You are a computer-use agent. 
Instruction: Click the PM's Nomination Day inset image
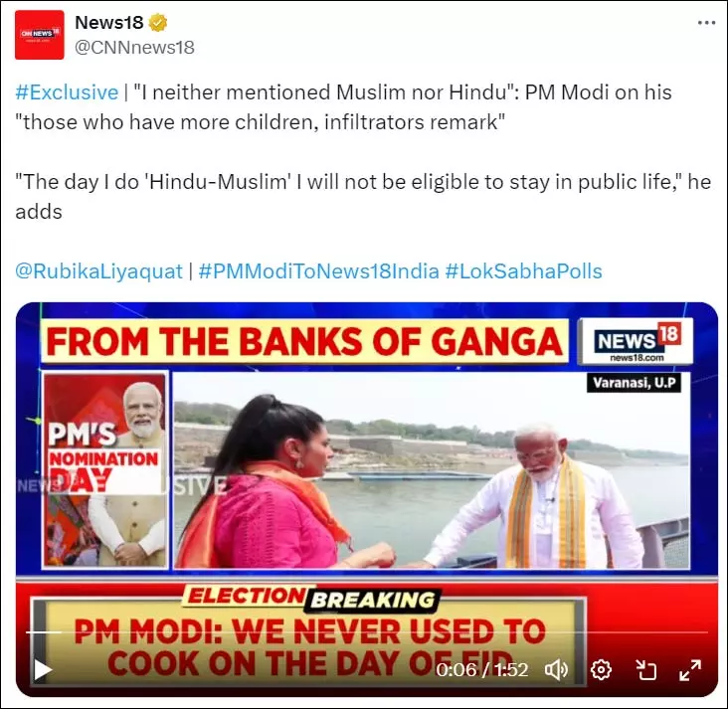pyautogui.click(x=105, y=469)
